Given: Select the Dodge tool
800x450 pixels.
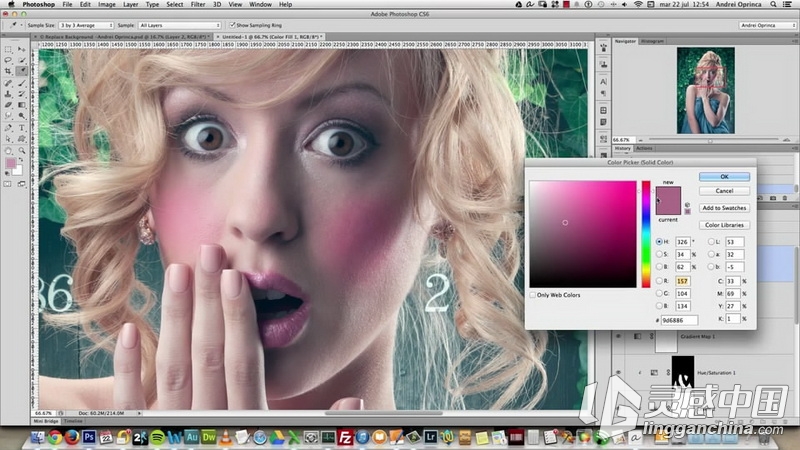Looking at the screenshot, I should pyautogui.click(x=21, y=116).
